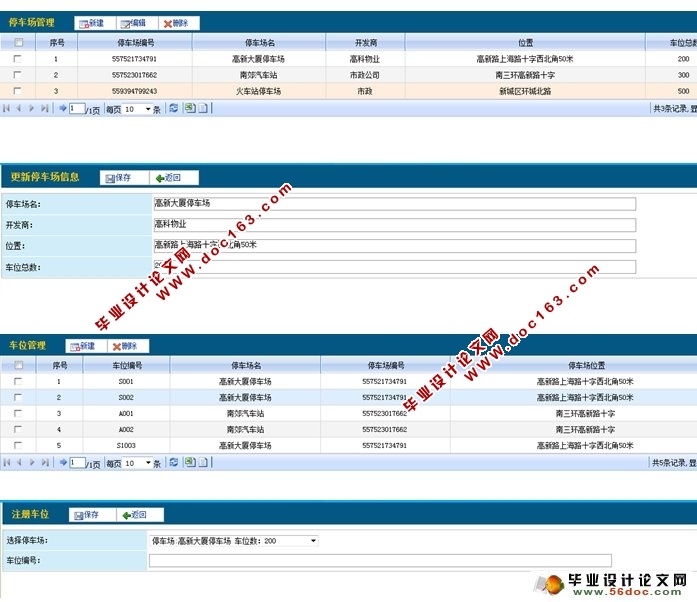Click 停车场名 column header in 车位管理 table
The image size is (697, 602).
pyautogui.click(x=245, y=365)
